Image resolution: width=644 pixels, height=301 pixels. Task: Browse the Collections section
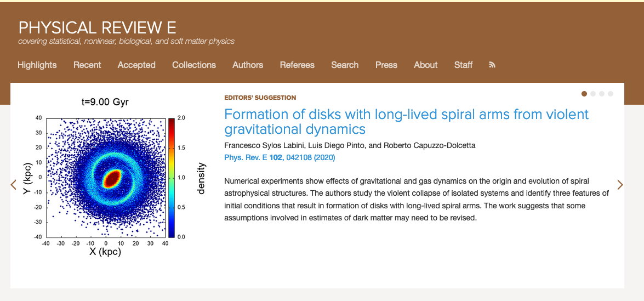[x=194, y=65]
